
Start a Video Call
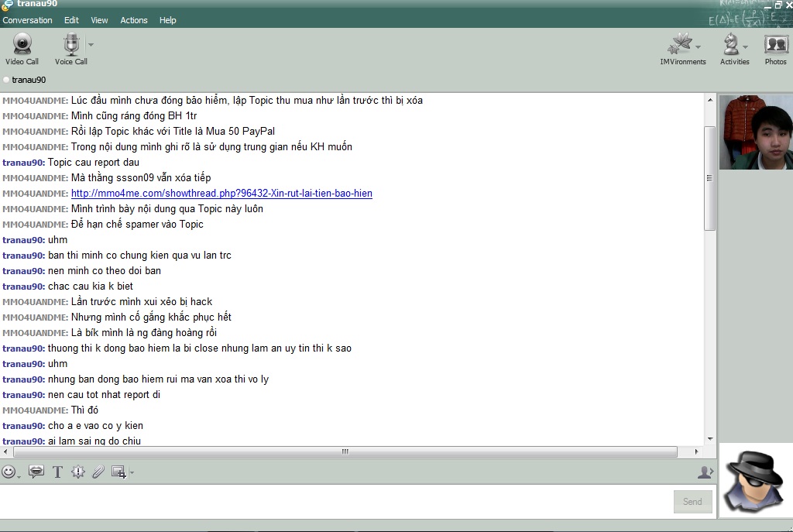pyautogui.click(x=22, y=49)
